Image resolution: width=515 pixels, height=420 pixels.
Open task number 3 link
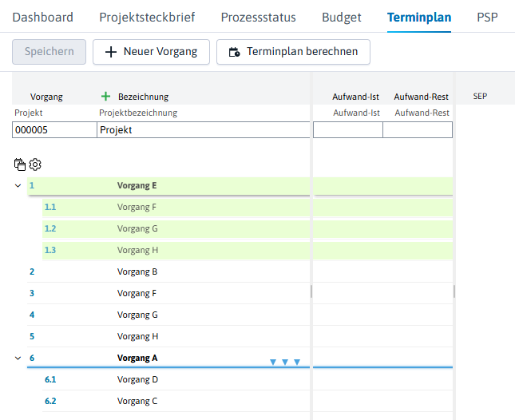click(32, 293)
